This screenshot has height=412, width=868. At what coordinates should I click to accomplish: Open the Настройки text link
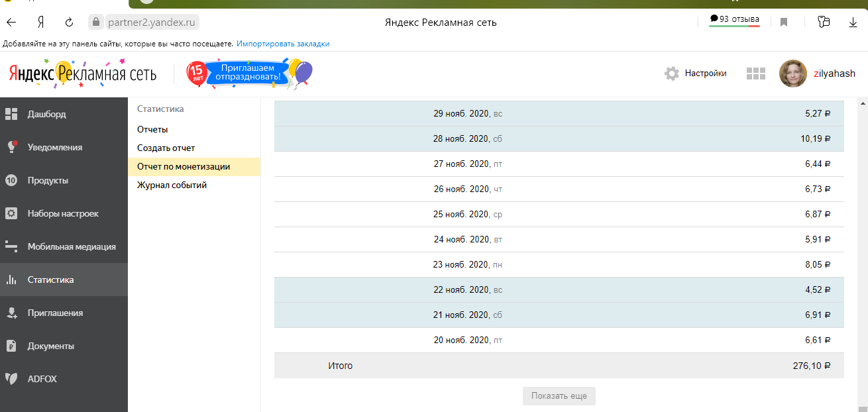[x=706, y=74]
